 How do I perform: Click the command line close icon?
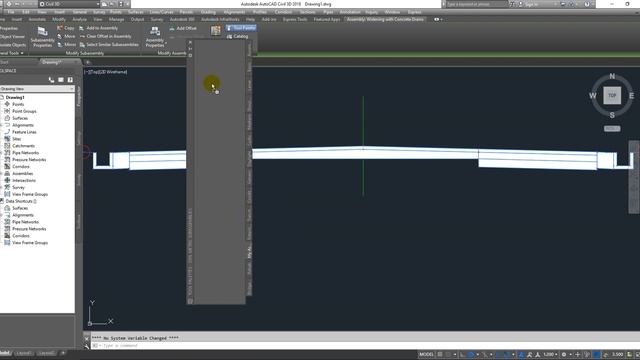[x=87, y=338]
